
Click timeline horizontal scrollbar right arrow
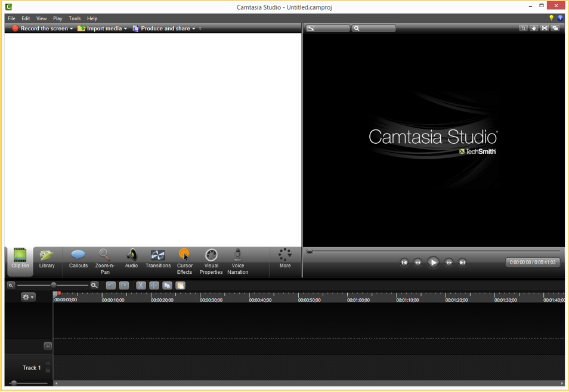click(562, 383)
